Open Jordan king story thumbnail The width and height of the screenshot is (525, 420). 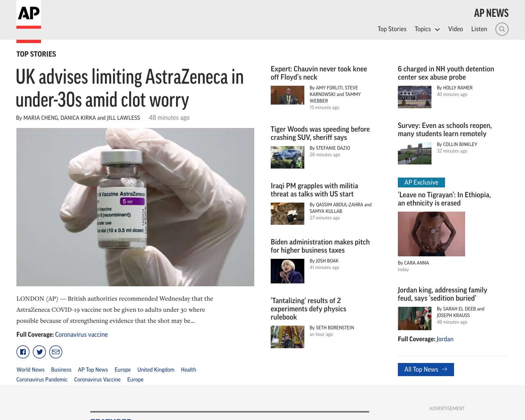coord(415,318)
